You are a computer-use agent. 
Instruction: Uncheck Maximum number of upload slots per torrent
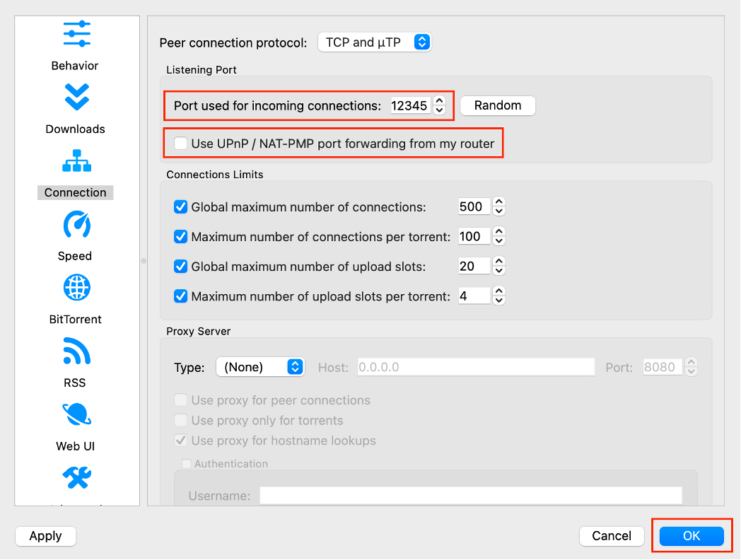180,296
